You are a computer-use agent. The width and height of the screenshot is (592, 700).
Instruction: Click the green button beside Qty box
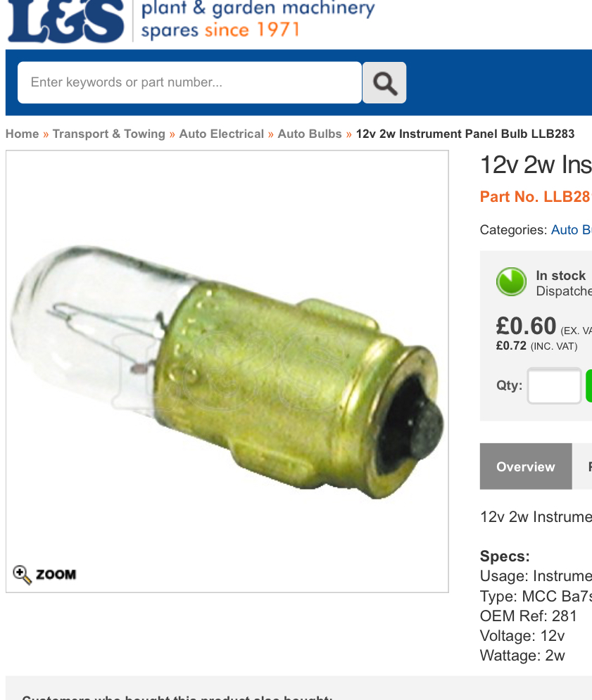(589, 386)
